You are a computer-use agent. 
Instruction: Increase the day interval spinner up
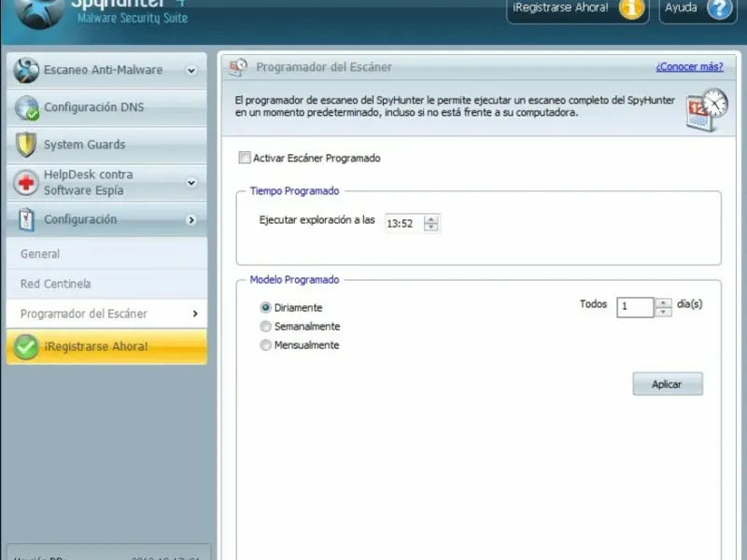pos(663,302)
